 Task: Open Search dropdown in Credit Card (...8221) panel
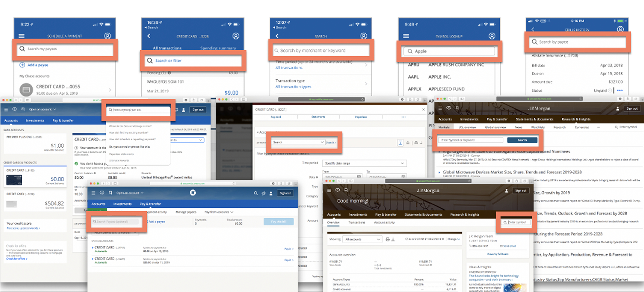pos(298,142)
